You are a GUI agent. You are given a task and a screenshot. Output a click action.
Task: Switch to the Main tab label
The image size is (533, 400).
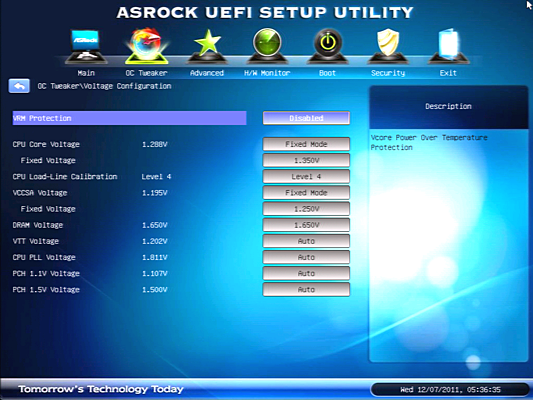pos(86,73)
